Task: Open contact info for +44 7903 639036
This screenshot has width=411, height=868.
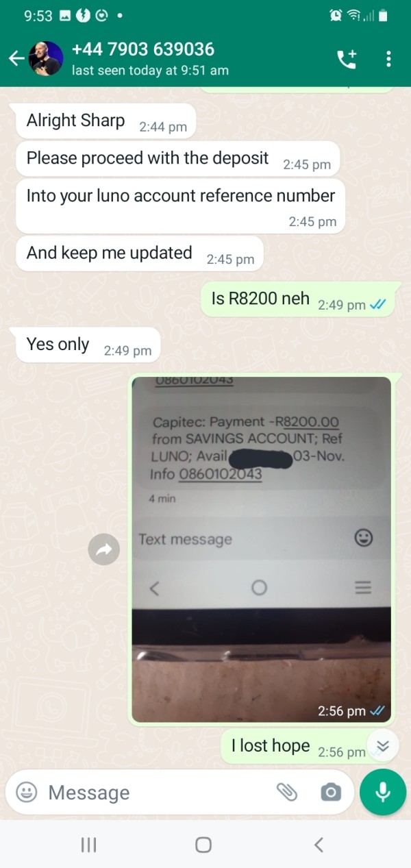Action: click(x=150, y=59)
